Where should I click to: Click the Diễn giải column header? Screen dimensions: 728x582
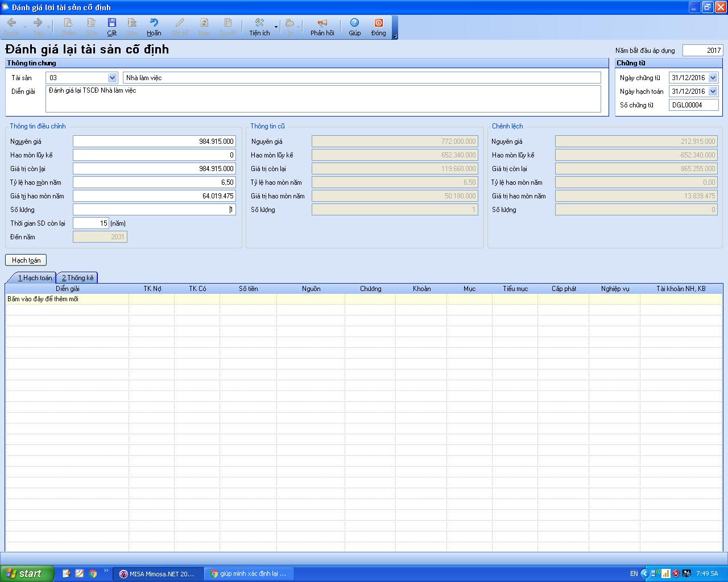pyautogui.click(x=67, y=289)
